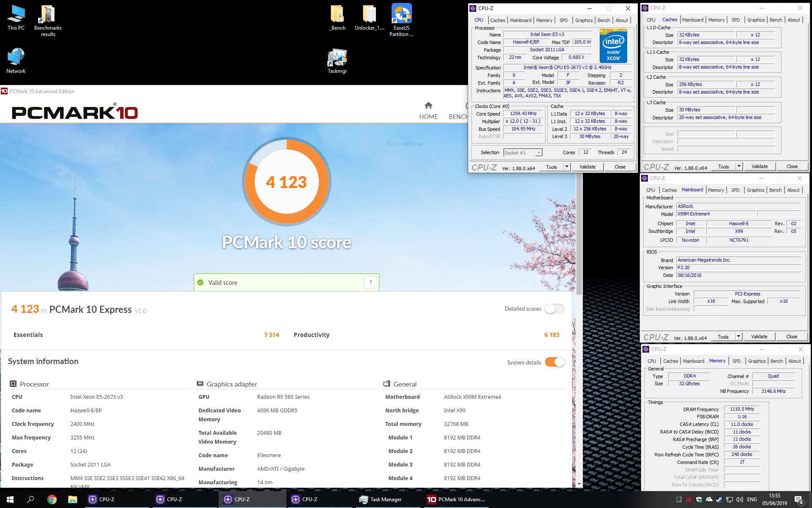The width and height of the screenshot is (812, 508).
Task: Open taskbar search
Action: 30,500
